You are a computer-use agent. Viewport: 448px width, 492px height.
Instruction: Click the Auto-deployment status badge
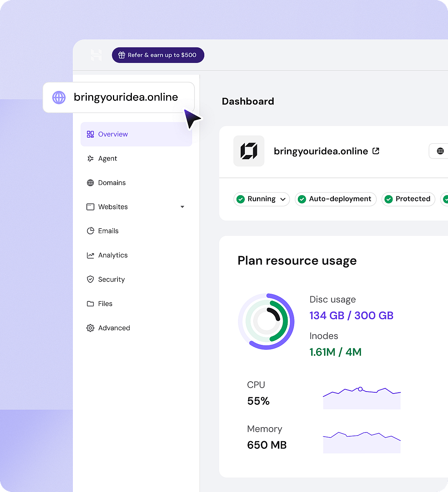point(336,199)
